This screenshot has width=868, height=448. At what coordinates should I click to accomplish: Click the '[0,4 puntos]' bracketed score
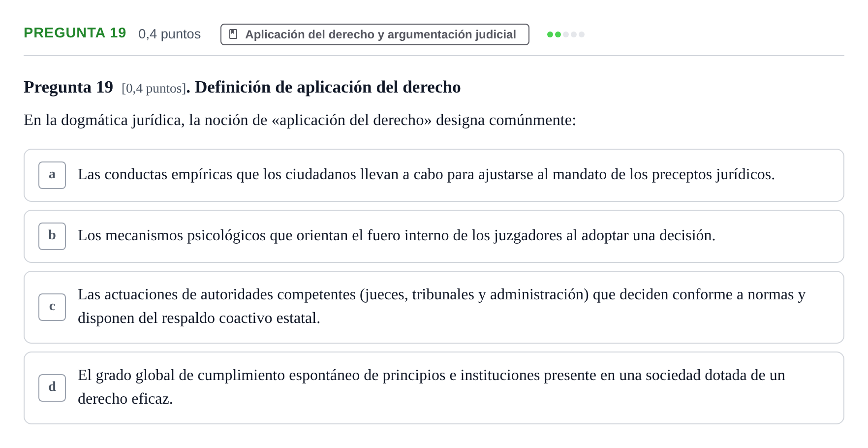pos(154,89)
